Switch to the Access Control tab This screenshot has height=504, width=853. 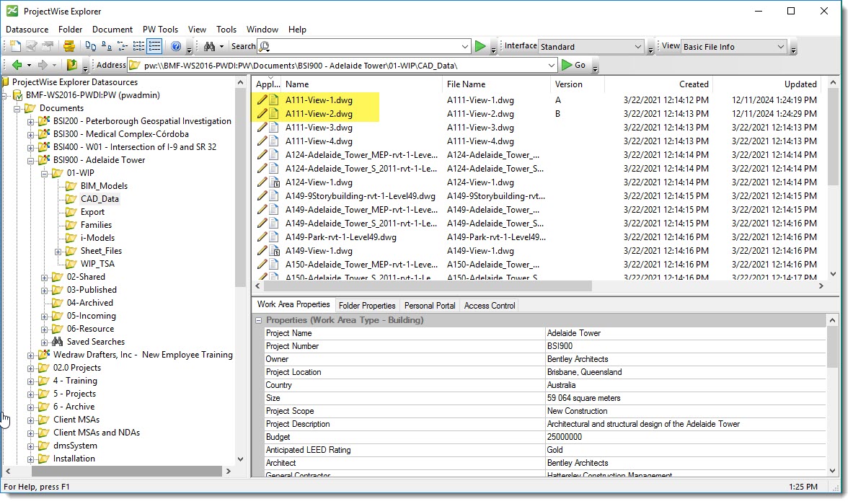coord(489,306)
